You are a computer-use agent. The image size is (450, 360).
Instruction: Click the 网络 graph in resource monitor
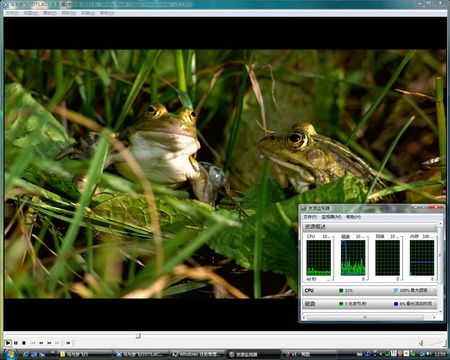point(387,258)
